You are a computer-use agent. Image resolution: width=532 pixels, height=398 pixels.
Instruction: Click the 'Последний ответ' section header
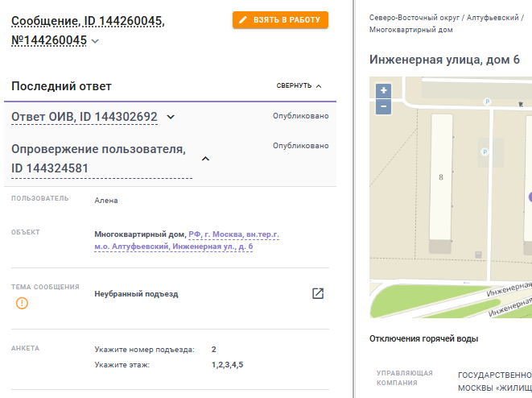click(x=61, y=86)
